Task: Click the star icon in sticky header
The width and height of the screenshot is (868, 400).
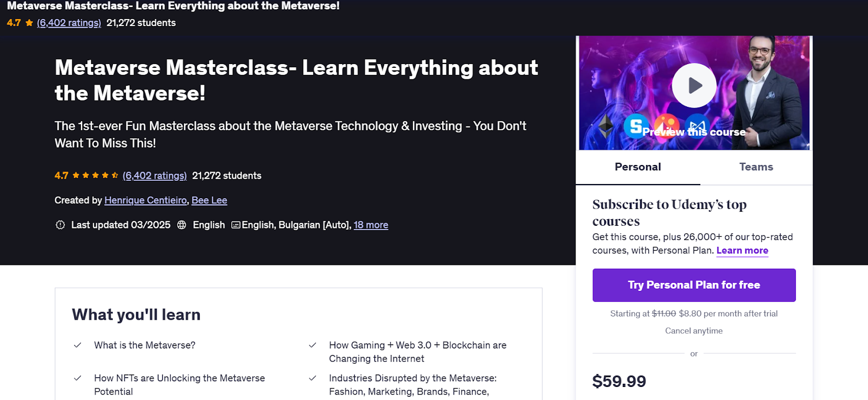Action: pos(29,23)
